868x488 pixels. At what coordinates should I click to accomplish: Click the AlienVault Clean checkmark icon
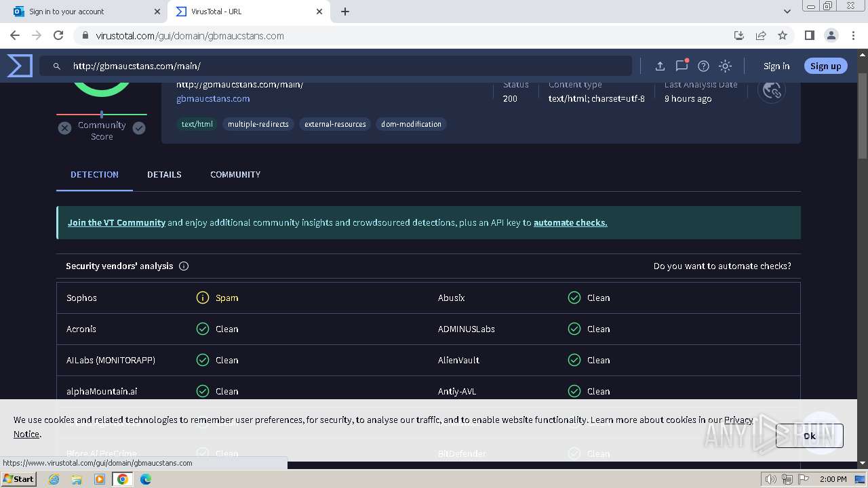(574, 360)
